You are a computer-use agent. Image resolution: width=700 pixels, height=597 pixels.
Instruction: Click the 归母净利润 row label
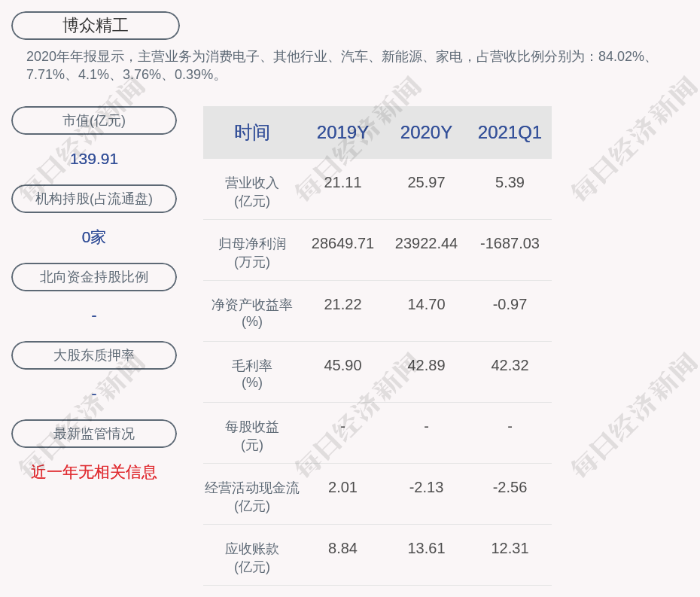click(x=251, y=243)
